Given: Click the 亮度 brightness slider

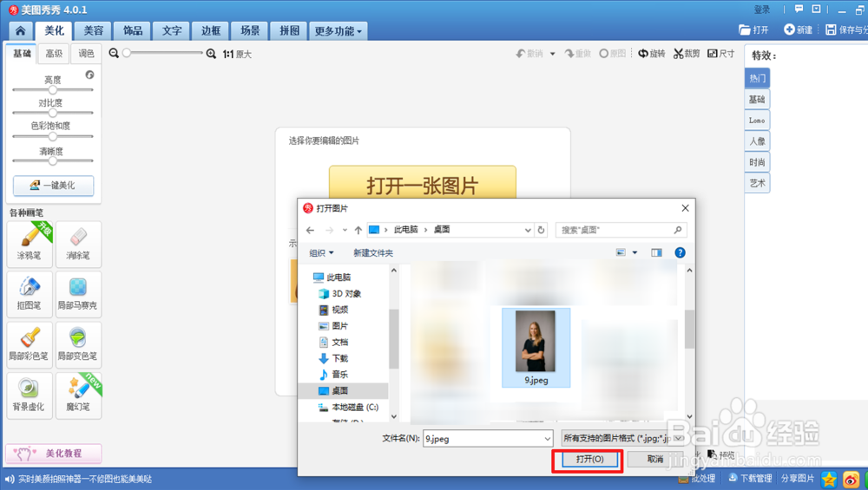Looking at the screenshot, I should click(x=53, y=89).
